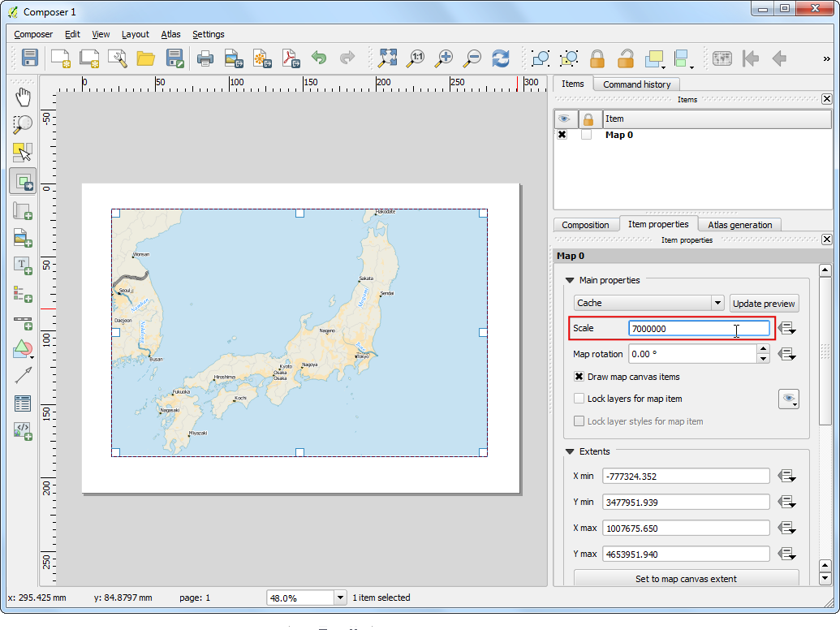Disable Draw map canvas items checkbox
Screen dimensions: 840x630
(x=579, y=377)
